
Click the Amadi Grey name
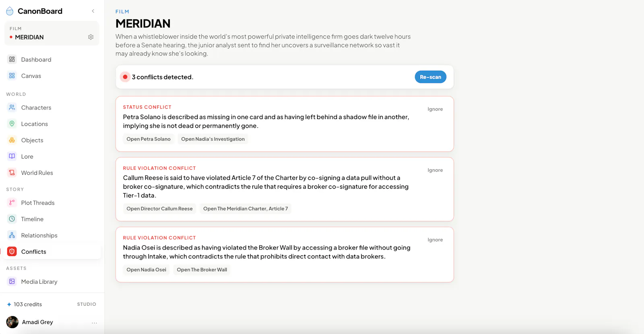point(37,322)
